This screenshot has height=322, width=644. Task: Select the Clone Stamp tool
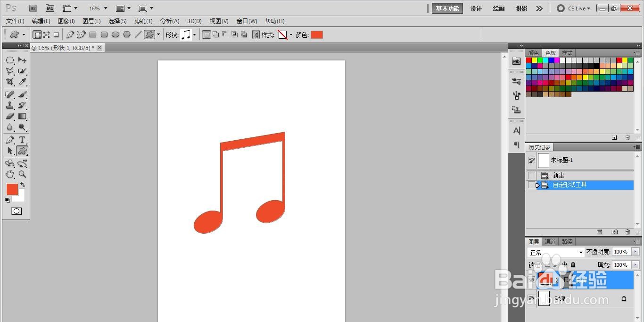pos(10,105)
